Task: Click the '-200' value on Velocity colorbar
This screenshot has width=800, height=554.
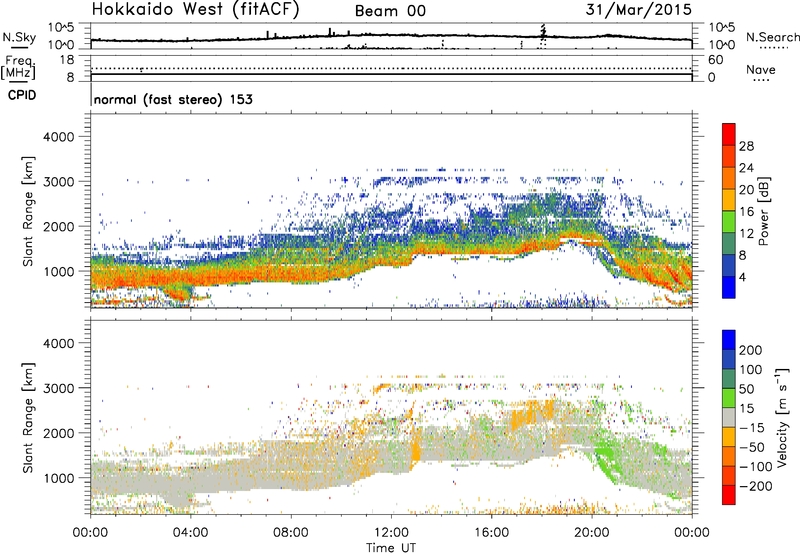Action: (x=756, y=486)
